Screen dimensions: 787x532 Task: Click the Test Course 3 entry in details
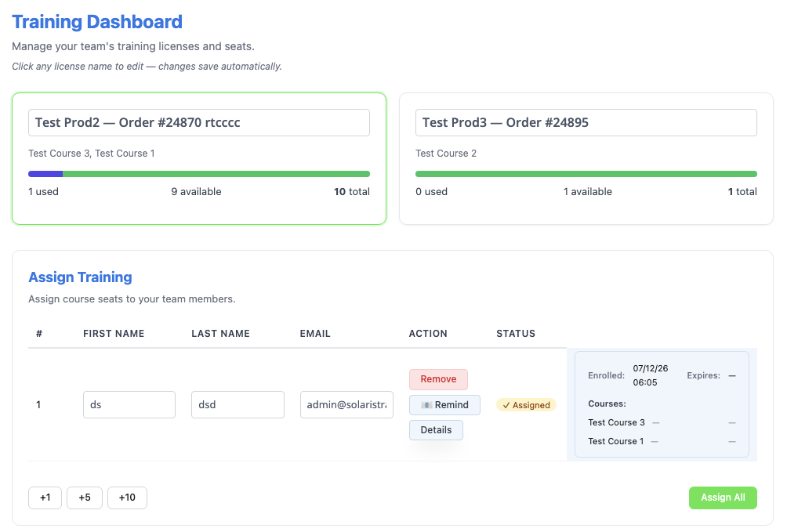[616, 422]
